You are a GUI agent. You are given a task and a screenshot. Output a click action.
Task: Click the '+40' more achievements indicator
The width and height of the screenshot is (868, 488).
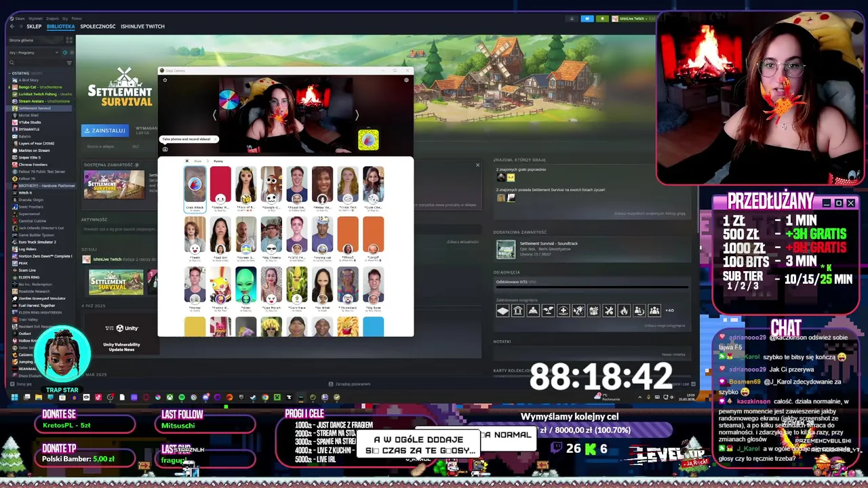pyautogui.click(x=669, y=310)
